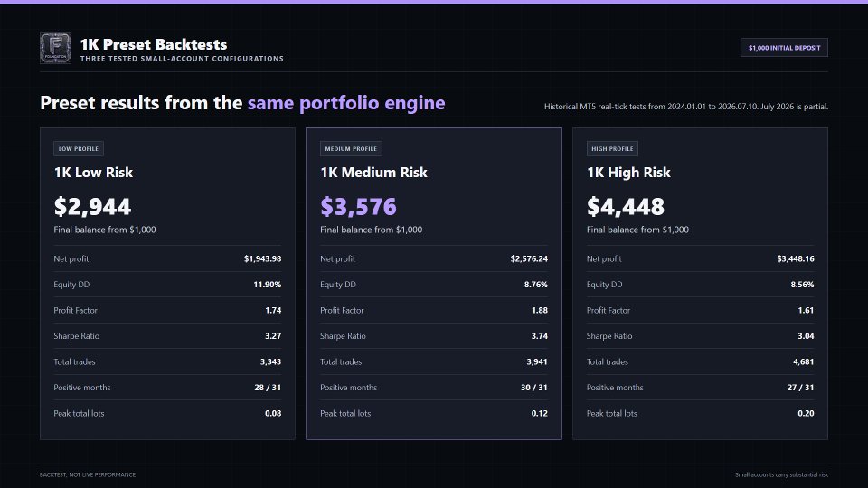Image resolution: width=868 pixels, height=488 pixels.
Task: Open the 1K Low Risk card title
Action: 93,172
